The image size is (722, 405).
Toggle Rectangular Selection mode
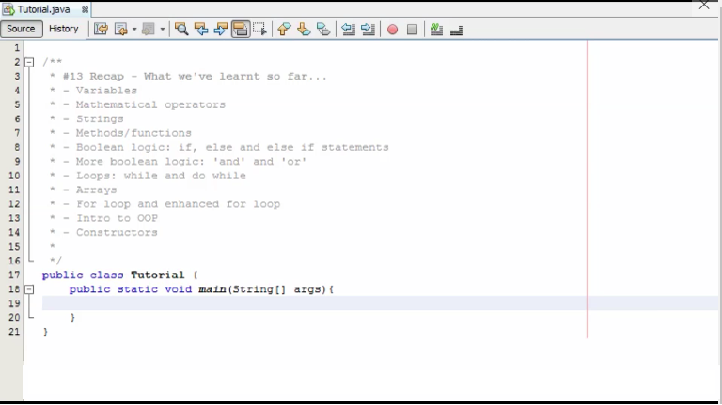tap(260, 29)
